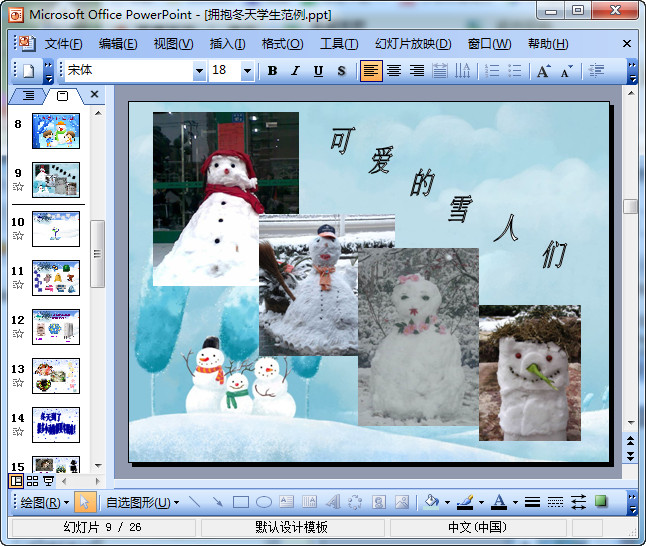Close the slides pane
The height and width of the screenshot is (546, 646).
point(94,94)
